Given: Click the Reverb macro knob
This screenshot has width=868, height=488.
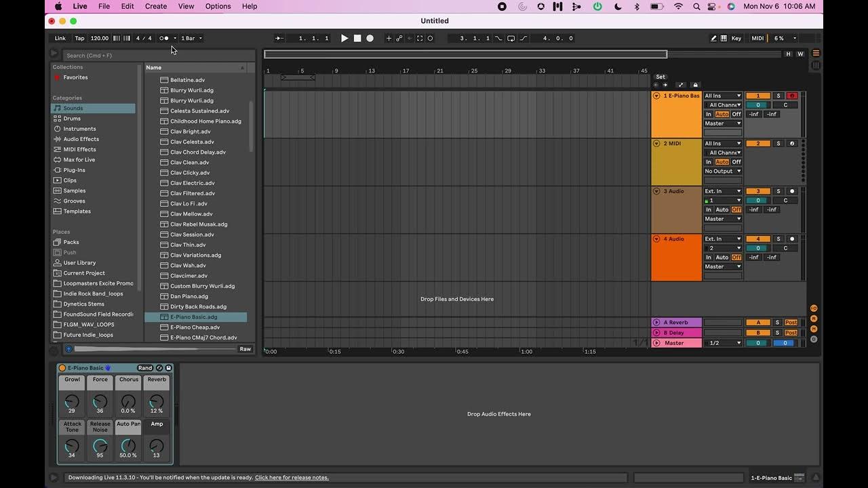Looking at the screenshot, I should (156, 402).
